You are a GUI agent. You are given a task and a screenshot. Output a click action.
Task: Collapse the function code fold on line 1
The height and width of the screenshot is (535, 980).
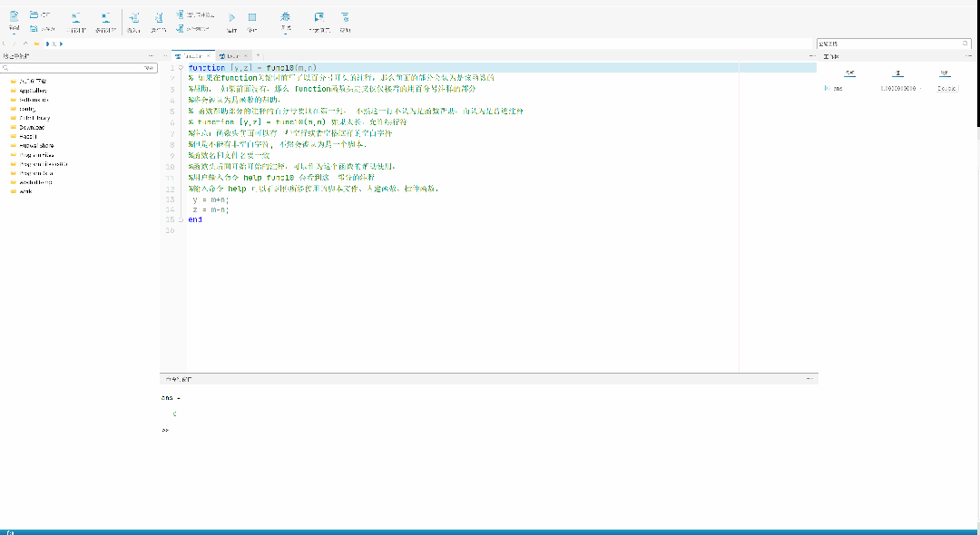pyautogui.click(x=181, y=68)
